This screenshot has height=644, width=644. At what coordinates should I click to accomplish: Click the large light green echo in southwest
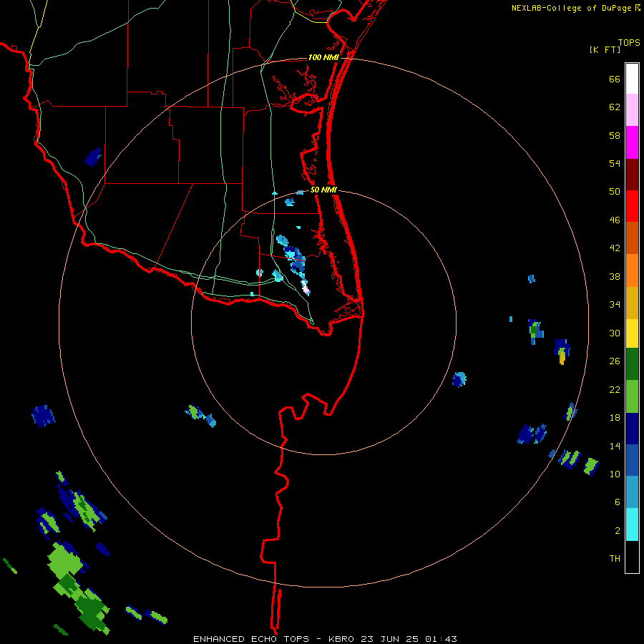click(65, 561)
